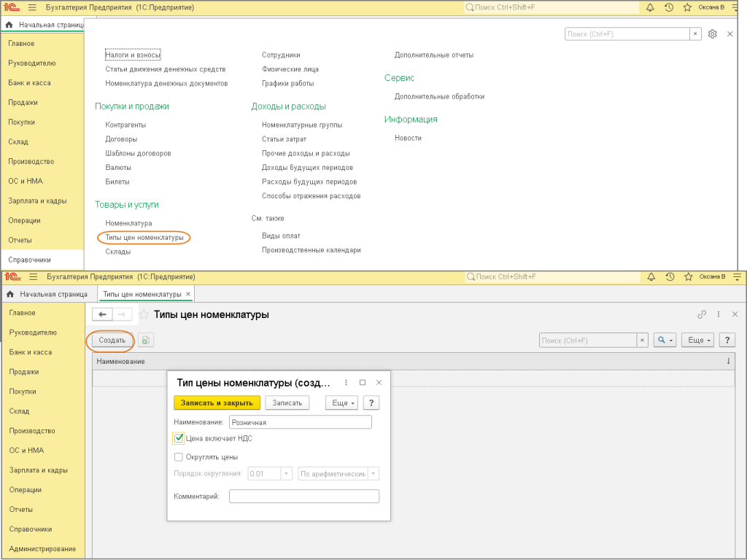Image resolution: width=747 pixels, height=560 pixels.
Task: Select Контрагенты in the Справочники menu
Action: pos(125,125)
